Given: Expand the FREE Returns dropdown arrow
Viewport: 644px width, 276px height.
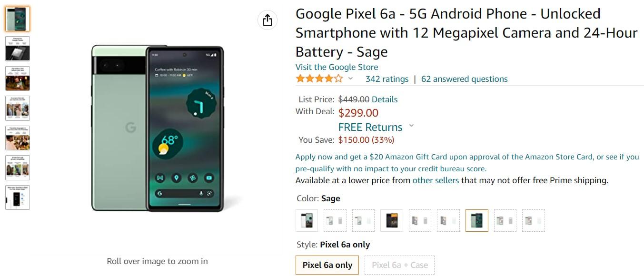Looking at the screenshot, I should click(411, 126).
